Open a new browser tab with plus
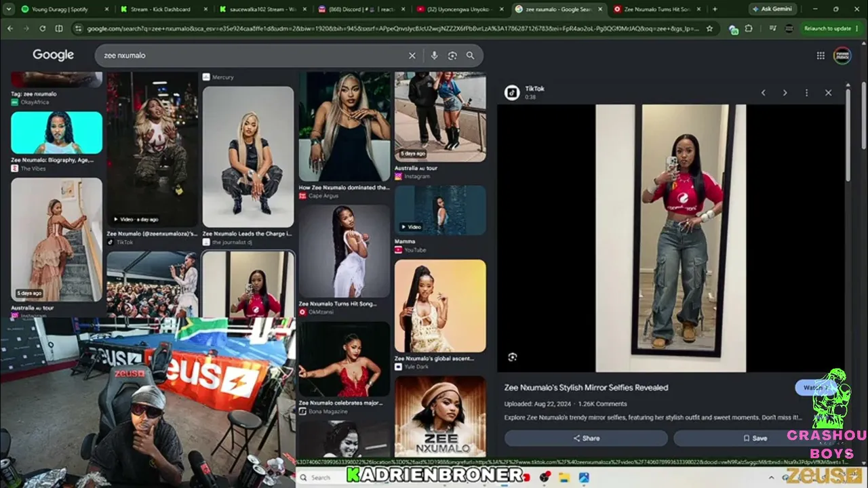 click(x=715, y=9)
